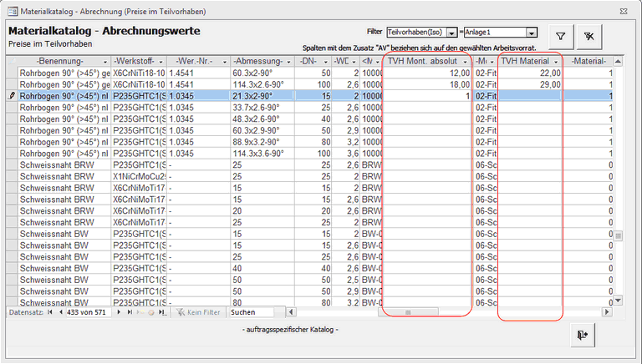Open the Teilvorhaben(Iso) filter dropdown
The height and width of the screenshot is (364, 642).
click(452, 33)
